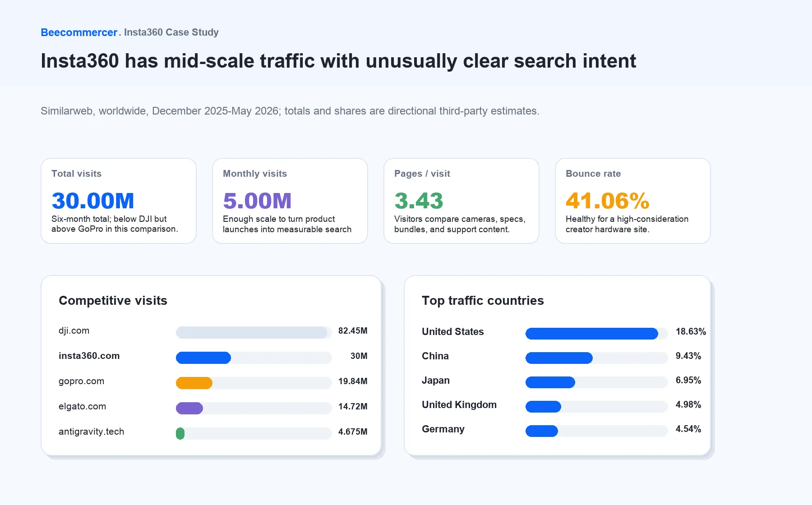The image size is (812, 505).
Task: Select the orange gopro.com bar
Action: (x=194, y=383)
